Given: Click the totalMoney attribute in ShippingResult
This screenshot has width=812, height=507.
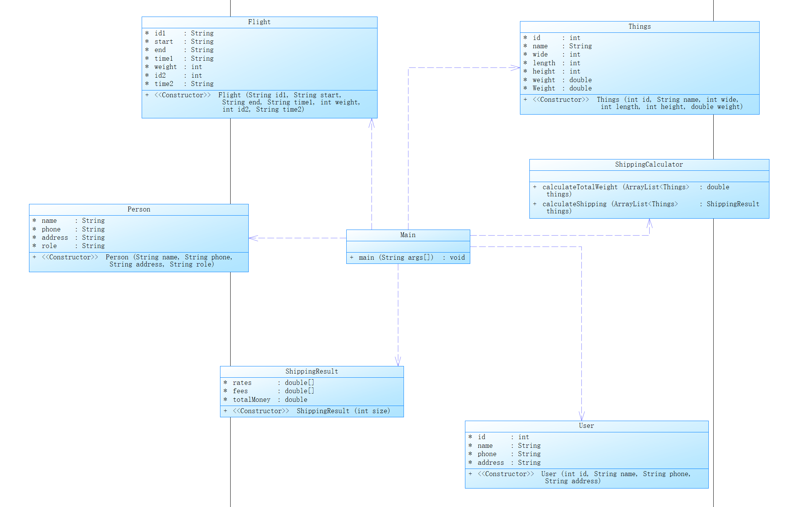Looking at the screenshot, I should (251, 400).
